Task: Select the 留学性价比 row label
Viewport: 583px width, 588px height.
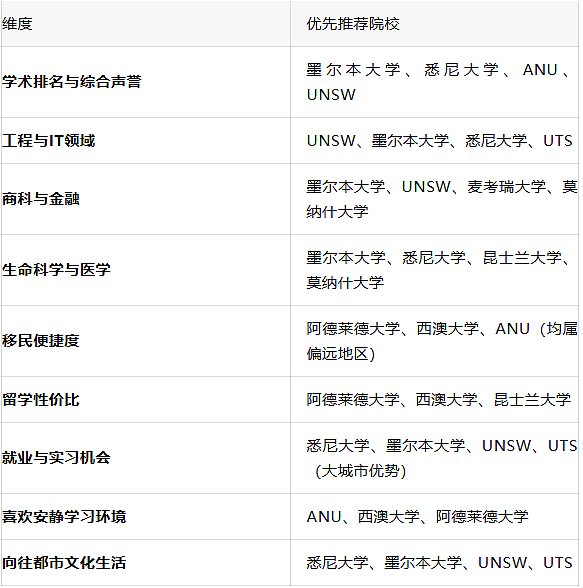Action: click(40, 399)
